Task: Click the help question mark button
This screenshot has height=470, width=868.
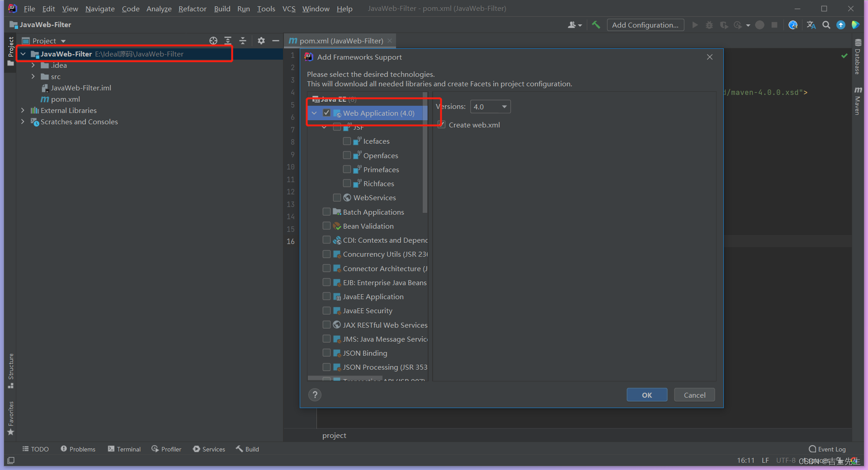Action: point(315,395)
